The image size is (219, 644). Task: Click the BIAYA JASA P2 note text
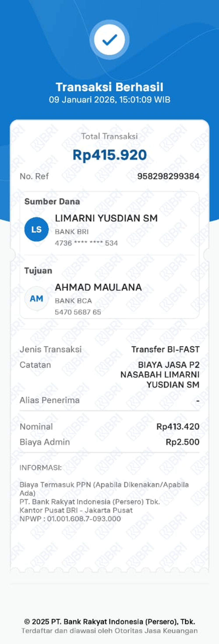160,374
